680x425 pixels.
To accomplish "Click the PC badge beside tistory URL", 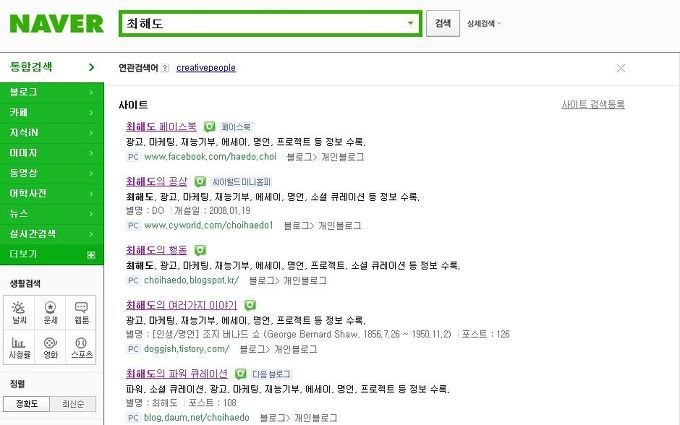I will point(133,349).
